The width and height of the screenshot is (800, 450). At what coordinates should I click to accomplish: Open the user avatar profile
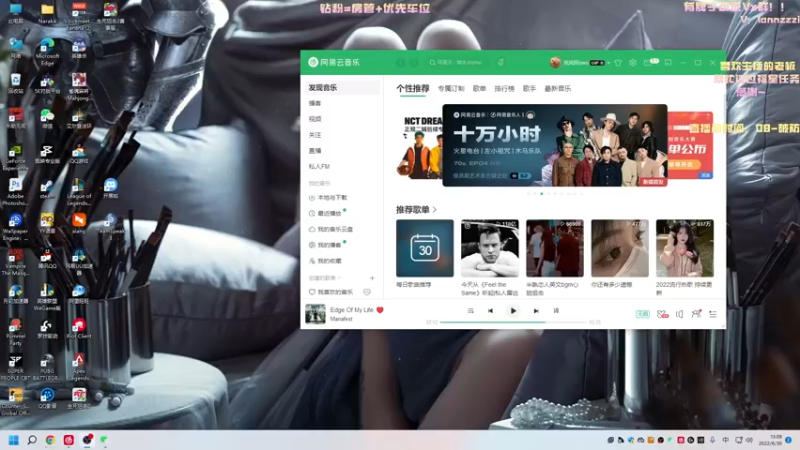(x=555, y=62)
